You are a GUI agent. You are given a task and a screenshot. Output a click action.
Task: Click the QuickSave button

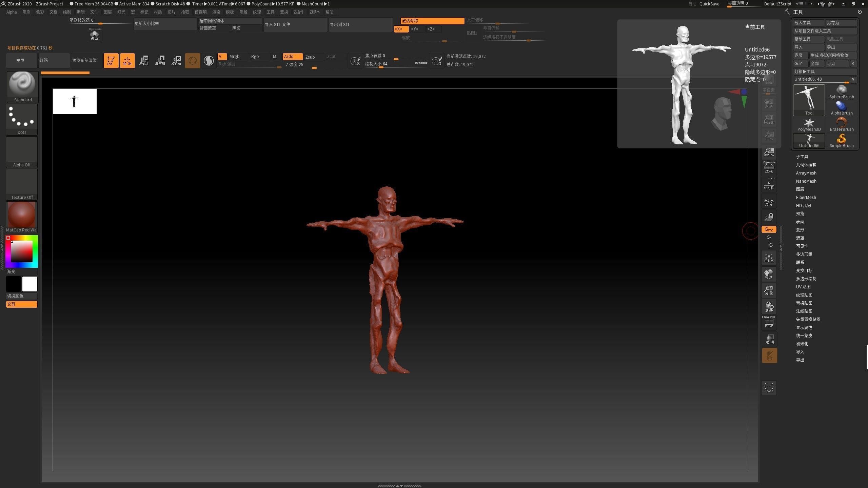pos(709,4)
